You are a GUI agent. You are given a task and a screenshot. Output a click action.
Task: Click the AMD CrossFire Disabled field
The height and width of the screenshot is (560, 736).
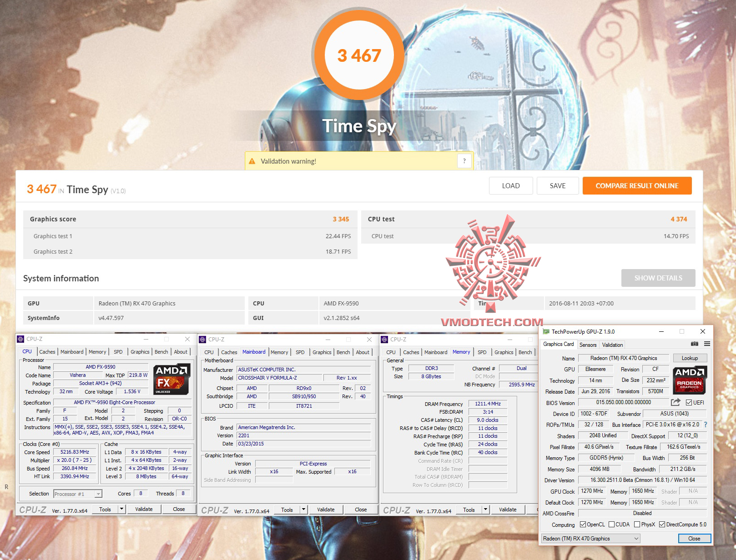point(642,513)
